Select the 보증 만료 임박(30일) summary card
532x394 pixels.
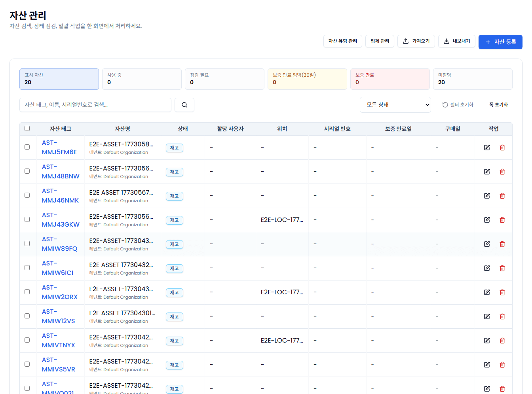[307, 79]
